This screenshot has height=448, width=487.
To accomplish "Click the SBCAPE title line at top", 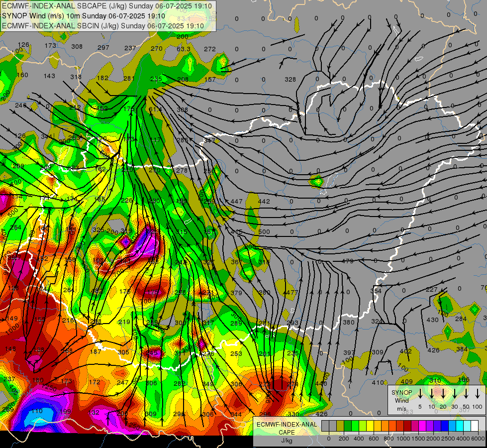I will coord(107,6).
